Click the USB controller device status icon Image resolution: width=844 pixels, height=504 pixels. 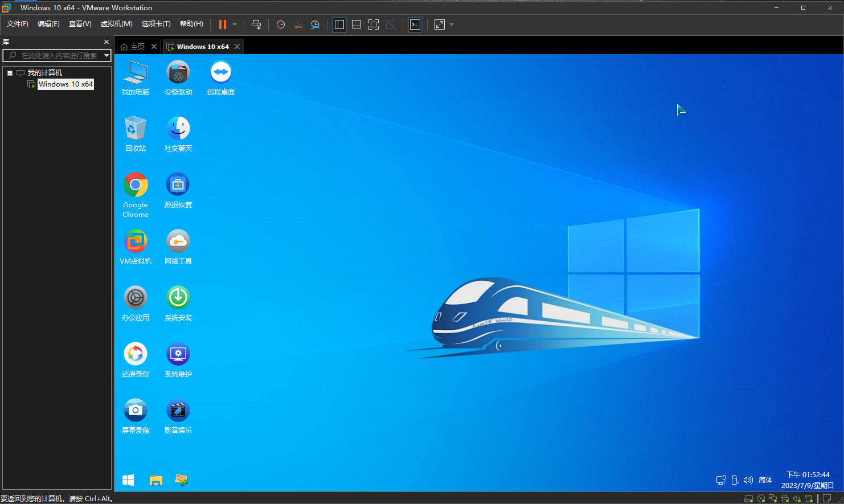[809, 499]
